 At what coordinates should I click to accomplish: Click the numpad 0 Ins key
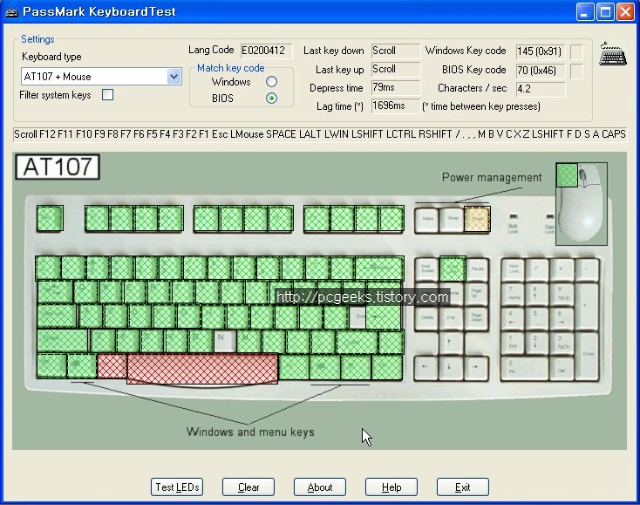(525, 368)
